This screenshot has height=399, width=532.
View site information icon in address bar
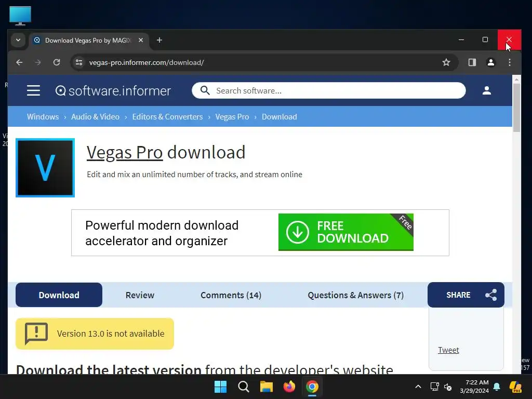pos(79,62)
